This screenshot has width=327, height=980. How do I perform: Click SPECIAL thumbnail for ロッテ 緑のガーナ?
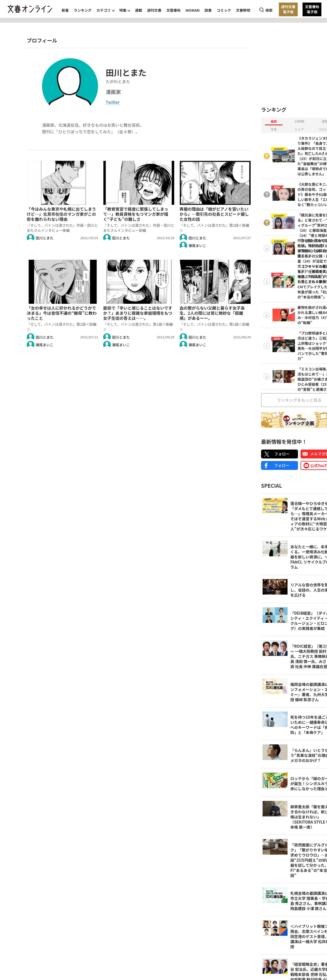tap(275, 781)
